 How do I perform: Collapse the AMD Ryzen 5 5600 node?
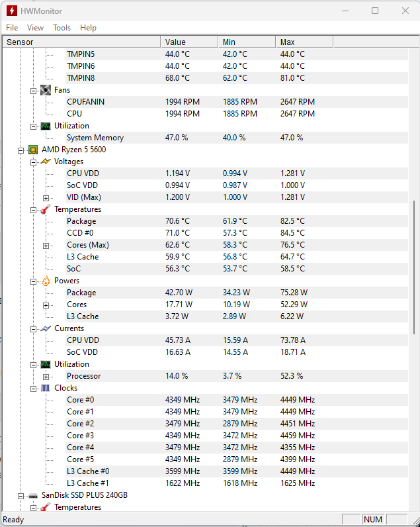tap(21, 150)
